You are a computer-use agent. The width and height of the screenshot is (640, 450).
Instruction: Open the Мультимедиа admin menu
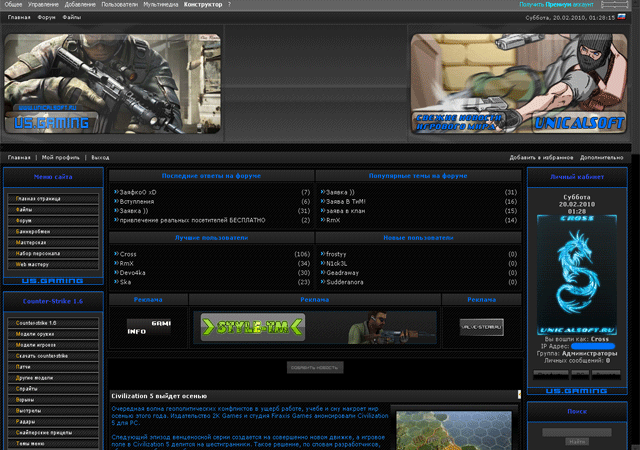[x=161, y=5]
